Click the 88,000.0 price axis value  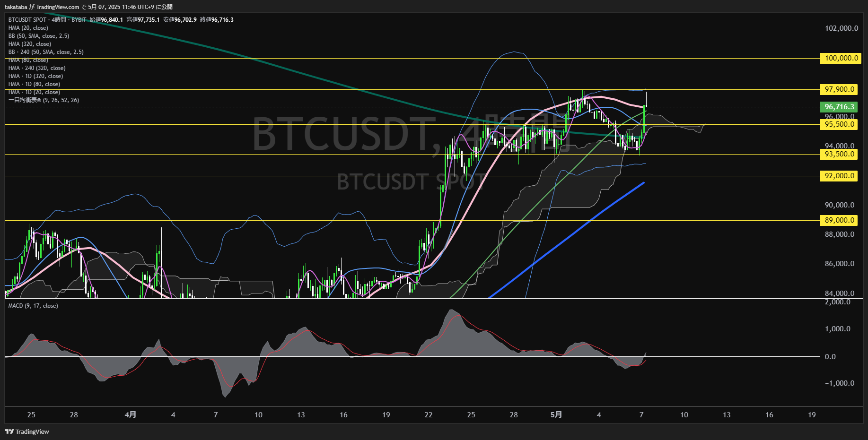point(840,234)
